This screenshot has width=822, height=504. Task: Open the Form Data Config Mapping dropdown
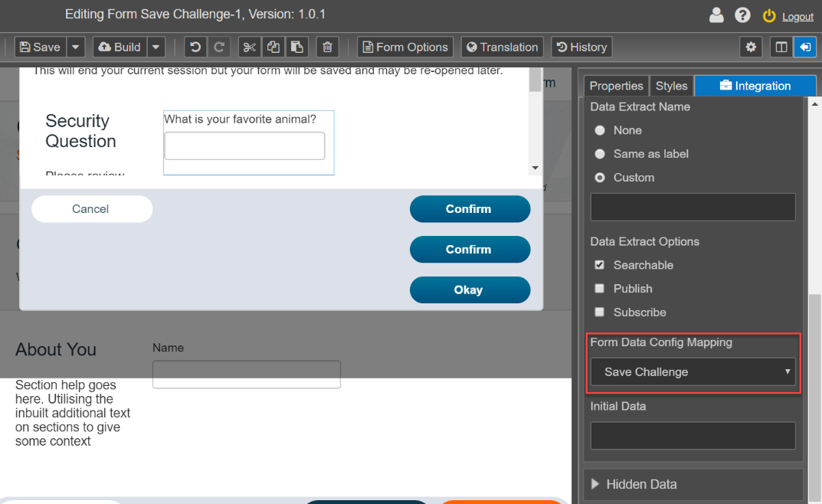pos(693,371)
